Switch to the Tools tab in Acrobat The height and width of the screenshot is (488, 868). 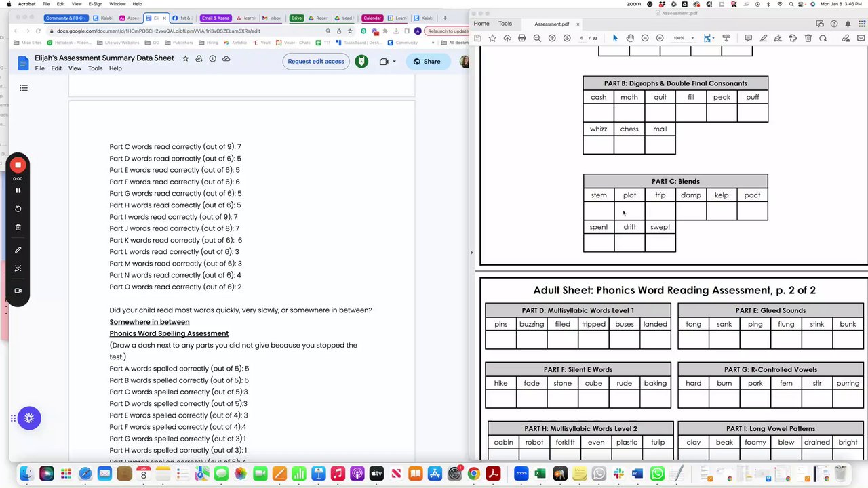(x=505, y=24)
